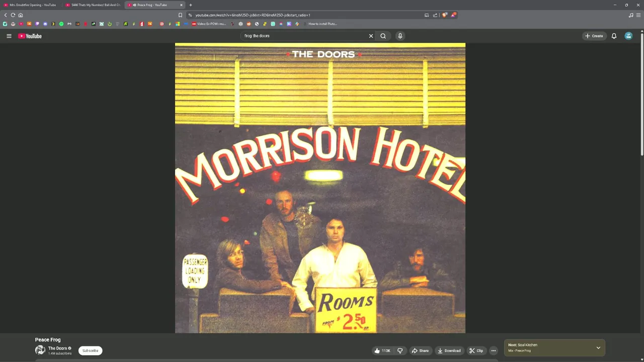The height and width of the screenshot is (362, 644).
Task: Go back in browser history
Action: click(x=6, y=15)
